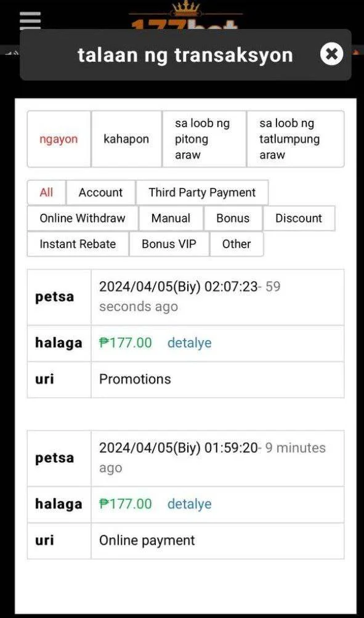Image resolution: width=364 pixels, height=618 pixels.
Task: Close the talaan ng transaksyon dialog
Action: [x=331, y=54]
